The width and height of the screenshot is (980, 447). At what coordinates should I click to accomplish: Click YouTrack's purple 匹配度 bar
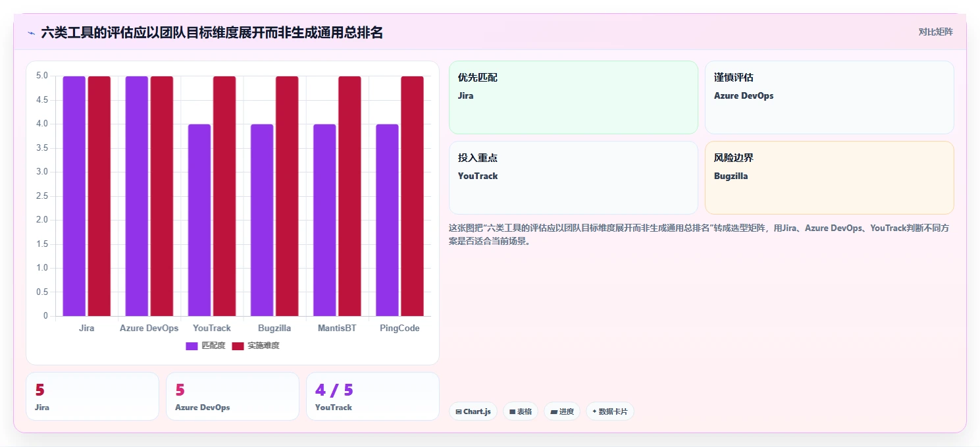pyautogui.click(x=199, y=220)
